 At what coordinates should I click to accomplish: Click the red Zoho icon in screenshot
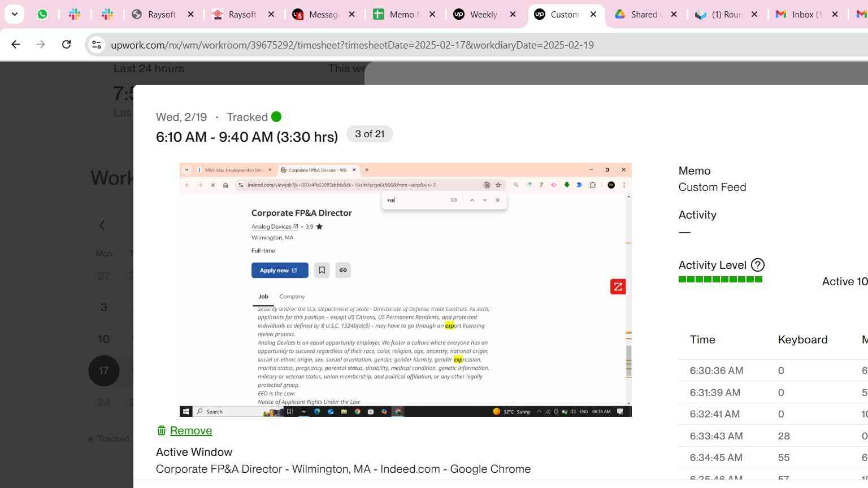618,287
